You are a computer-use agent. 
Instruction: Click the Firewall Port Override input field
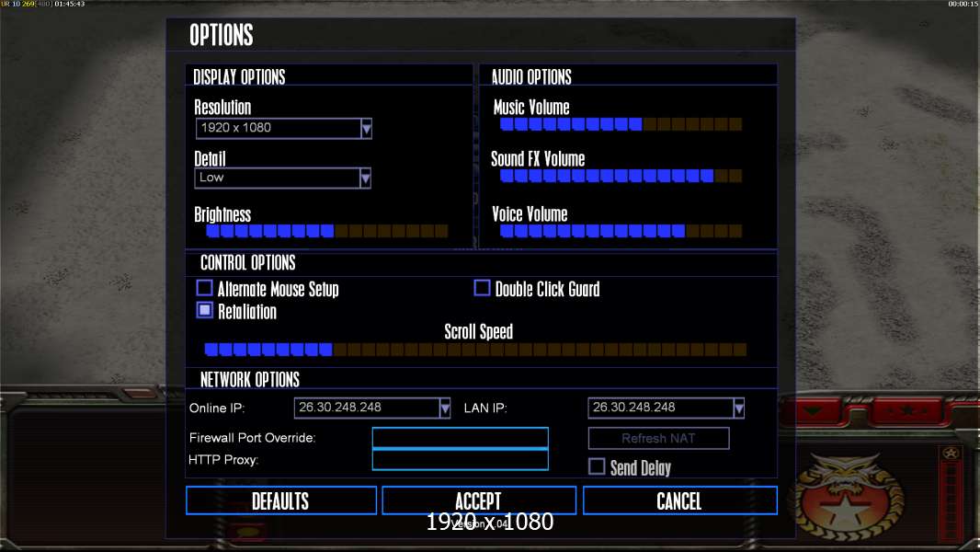tap(460, 438)
